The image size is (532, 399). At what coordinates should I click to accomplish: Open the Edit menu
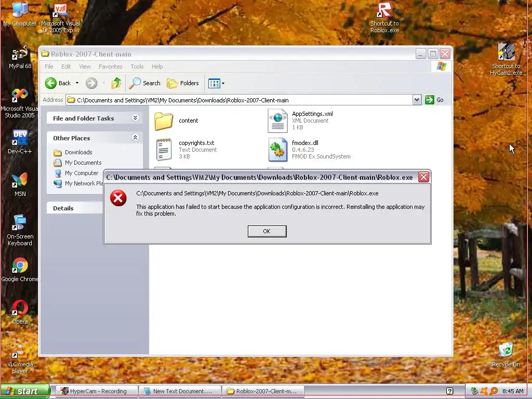[66, 66]
